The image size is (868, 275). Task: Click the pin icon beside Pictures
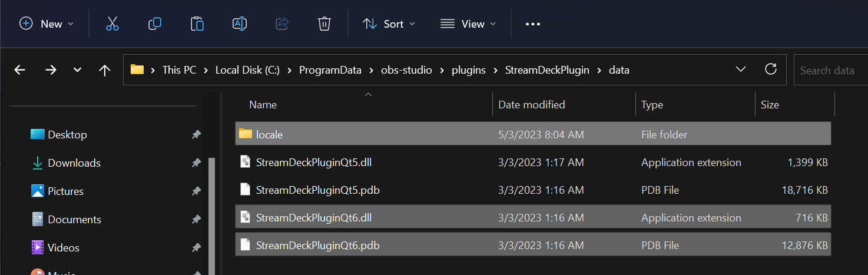(196, 191)
